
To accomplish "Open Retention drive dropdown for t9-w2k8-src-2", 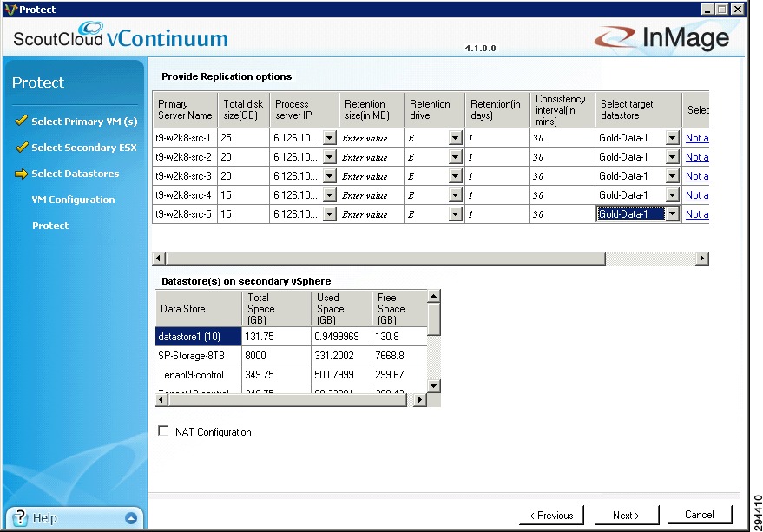I will click(x=456, y=157).
